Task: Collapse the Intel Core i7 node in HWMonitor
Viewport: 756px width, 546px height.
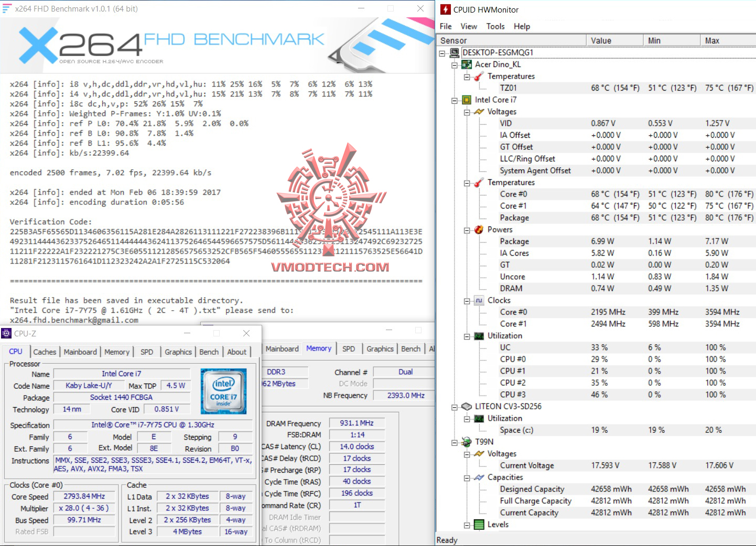Action: pos(455,101)
